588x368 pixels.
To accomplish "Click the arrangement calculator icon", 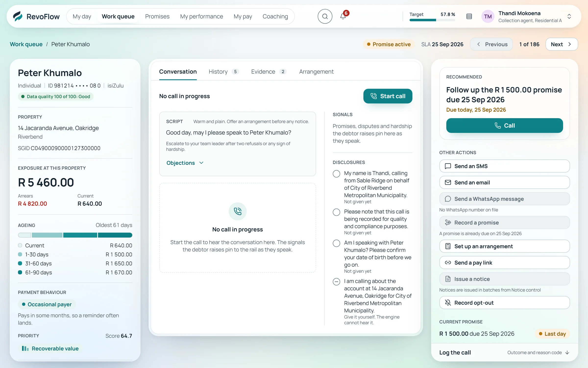I will (448, 246).
